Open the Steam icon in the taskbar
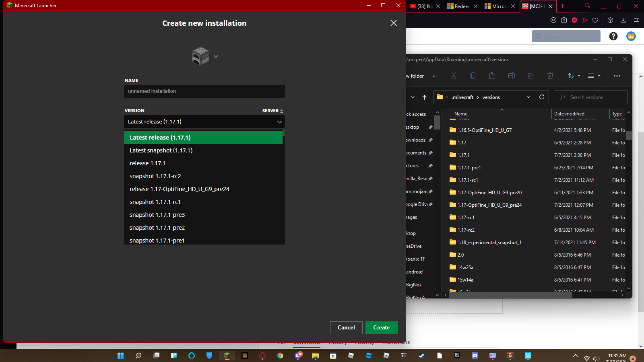644x362 pixels. (421, 356)
